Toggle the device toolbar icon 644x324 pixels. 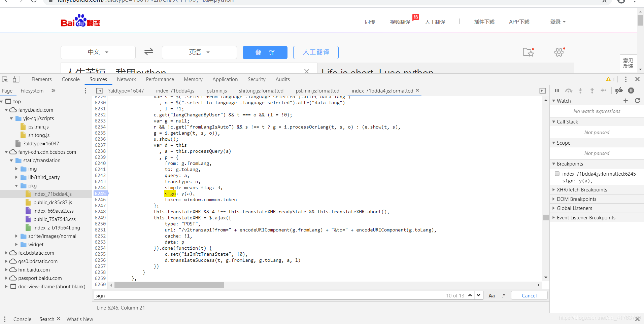[16, 79]
